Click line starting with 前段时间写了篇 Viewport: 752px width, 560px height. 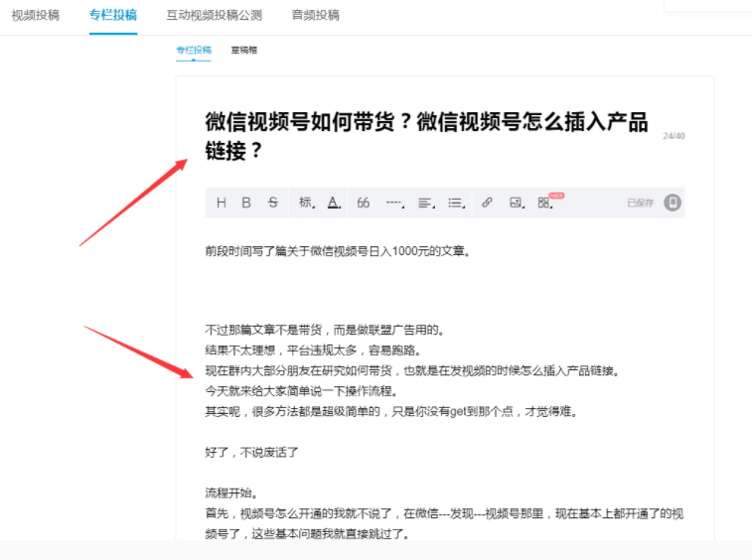click(338, 251)
